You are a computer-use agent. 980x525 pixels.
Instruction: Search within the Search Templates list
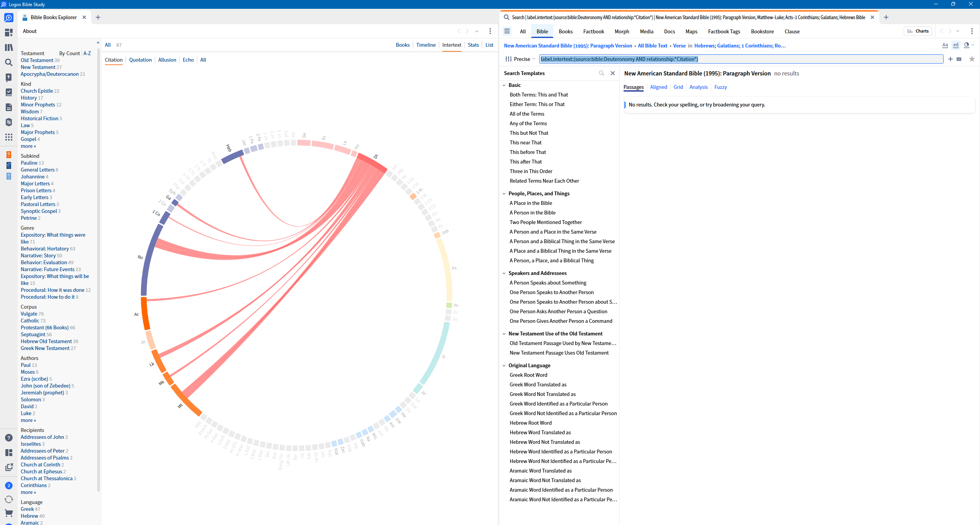[601, 73]
